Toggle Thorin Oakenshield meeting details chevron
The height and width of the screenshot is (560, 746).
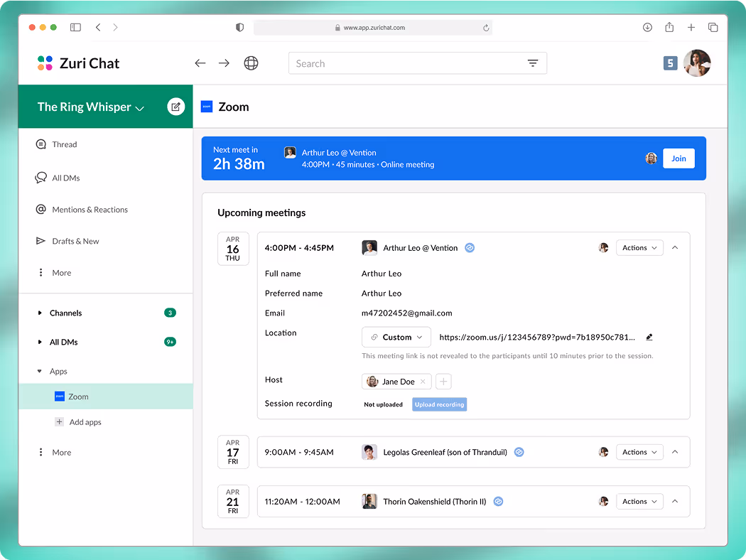click(675, 501)
